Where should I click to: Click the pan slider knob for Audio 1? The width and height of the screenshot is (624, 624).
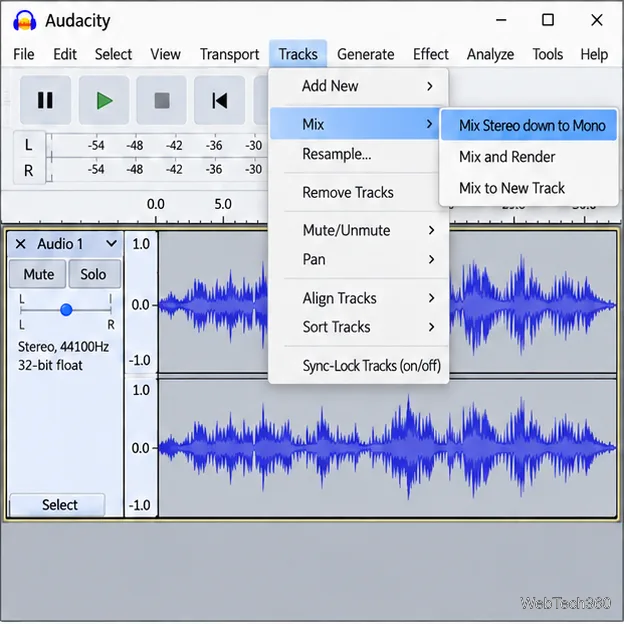(x=66, y=309)
